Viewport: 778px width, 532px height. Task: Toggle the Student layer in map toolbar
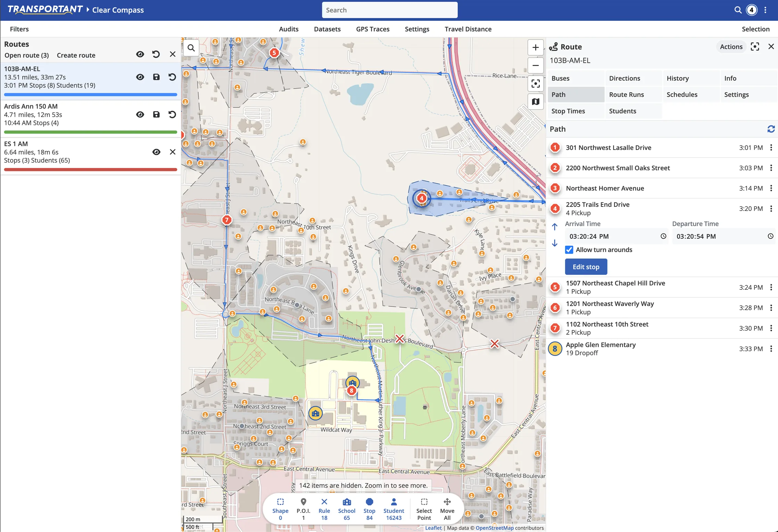click(394, 509)
